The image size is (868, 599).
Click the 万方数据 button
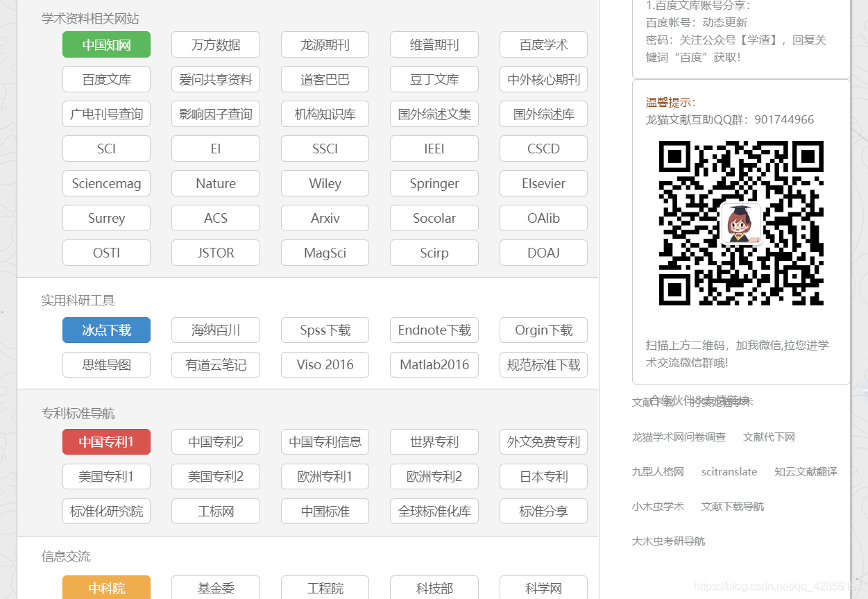tap(216, 44)
